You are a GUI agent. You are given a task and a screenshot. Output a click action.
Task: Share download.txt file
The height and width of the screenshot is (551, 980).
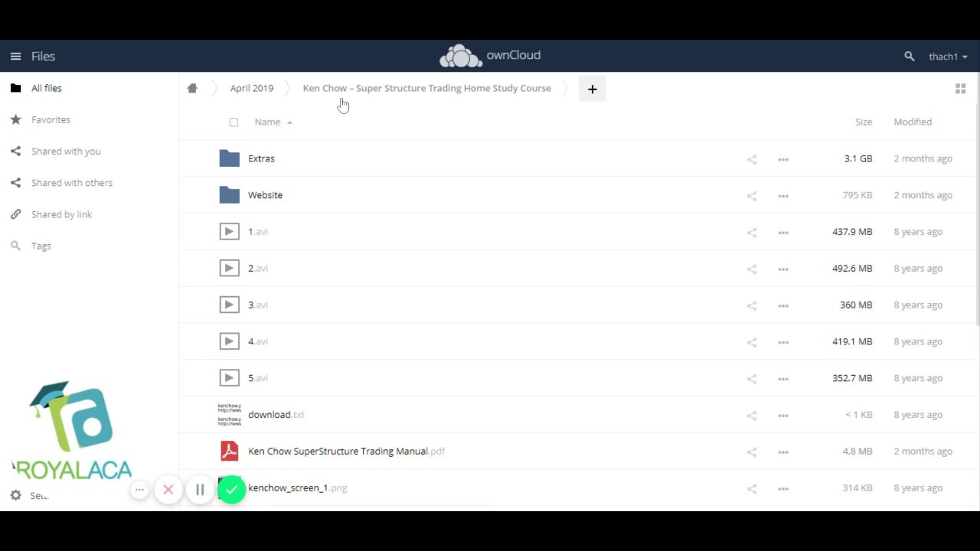pyautogui.click(x=751, y=416)
